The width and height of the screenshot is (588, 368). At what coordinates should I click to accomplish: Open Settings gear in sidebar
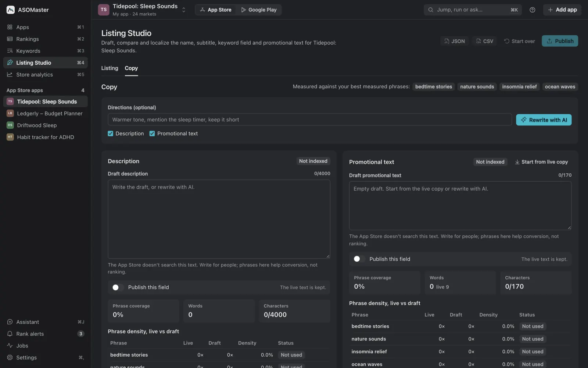tap(10, 357)
